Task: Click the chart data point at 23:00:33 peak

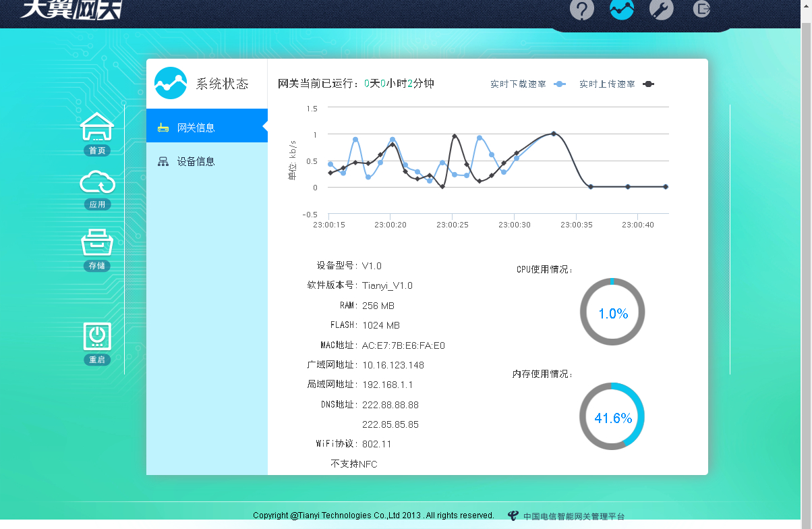Action: 554,134
